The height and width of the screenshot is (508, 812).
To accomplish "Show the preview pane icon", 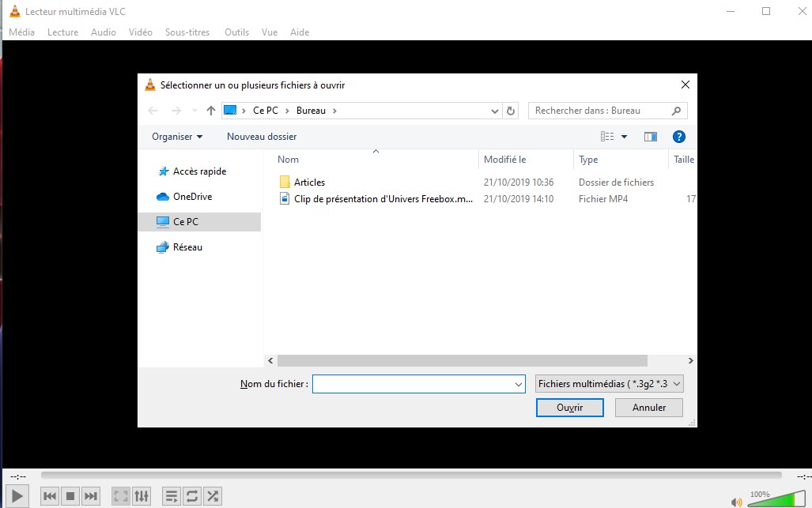I will tap(651, 137).
